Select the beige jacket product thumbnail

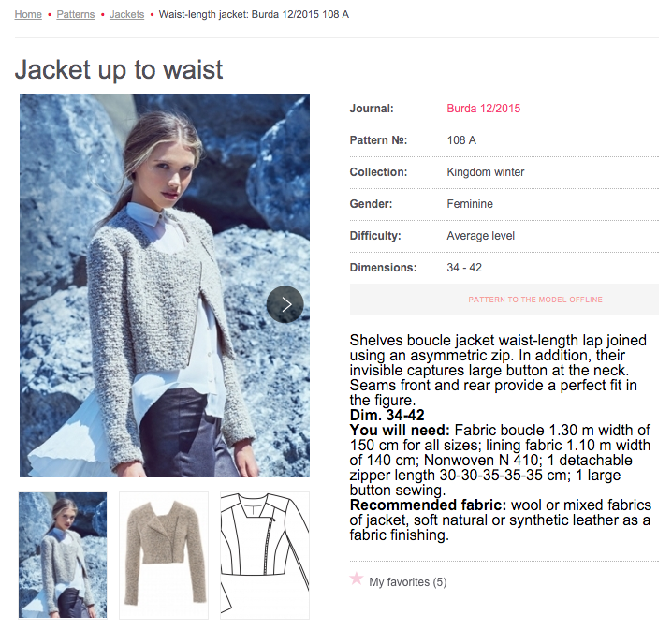164,555
